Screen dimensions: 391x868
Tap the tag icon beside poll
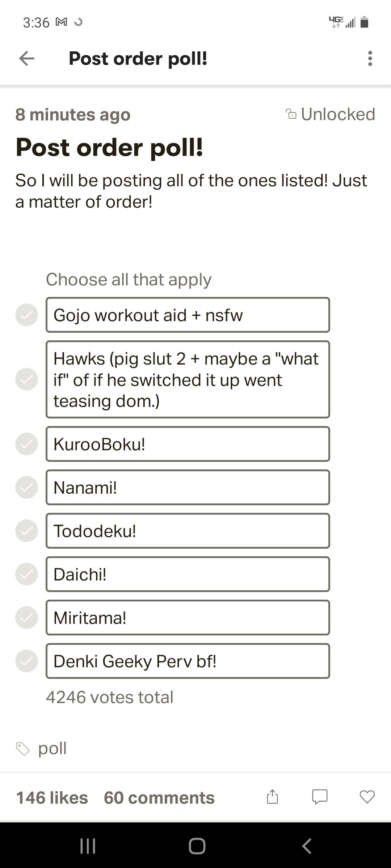point(22,749)
